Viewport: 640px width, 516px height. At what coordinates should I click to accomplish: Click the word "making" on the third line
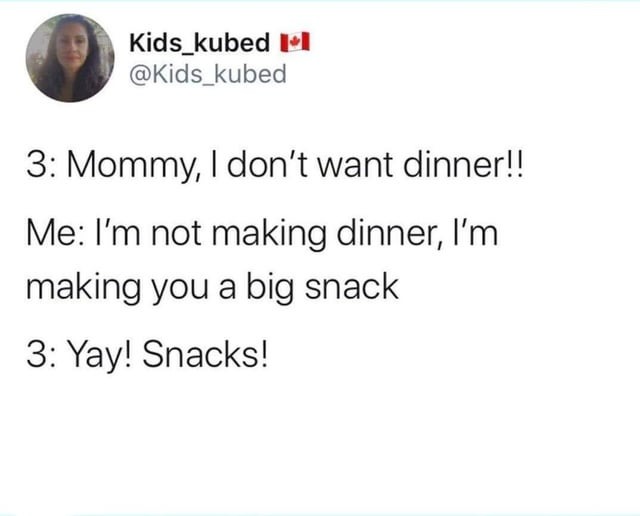(x=83, y=287)
